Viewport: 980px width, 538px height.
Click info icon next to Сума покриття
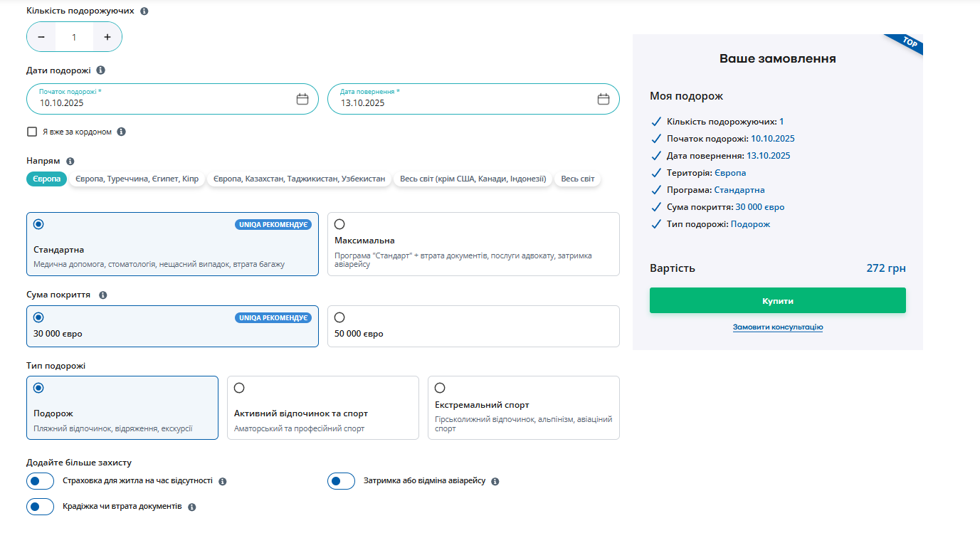(x=102, y=295)
